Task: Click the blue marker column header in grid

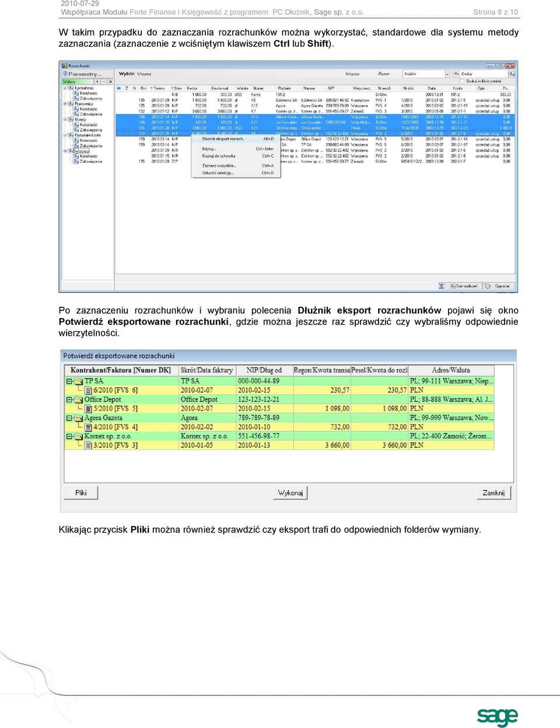Action: [x=119, y=88]
